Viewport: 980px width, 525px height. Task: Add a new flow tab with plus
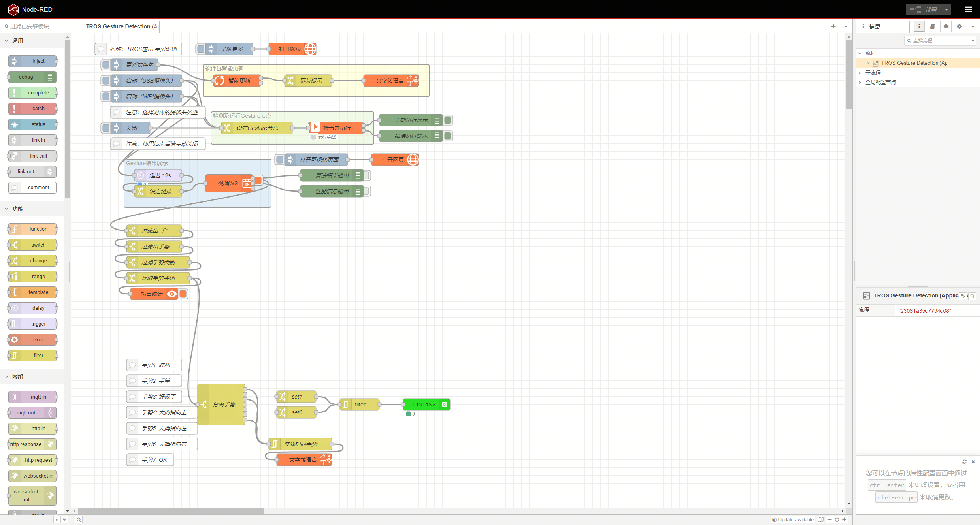coord(833,26)
